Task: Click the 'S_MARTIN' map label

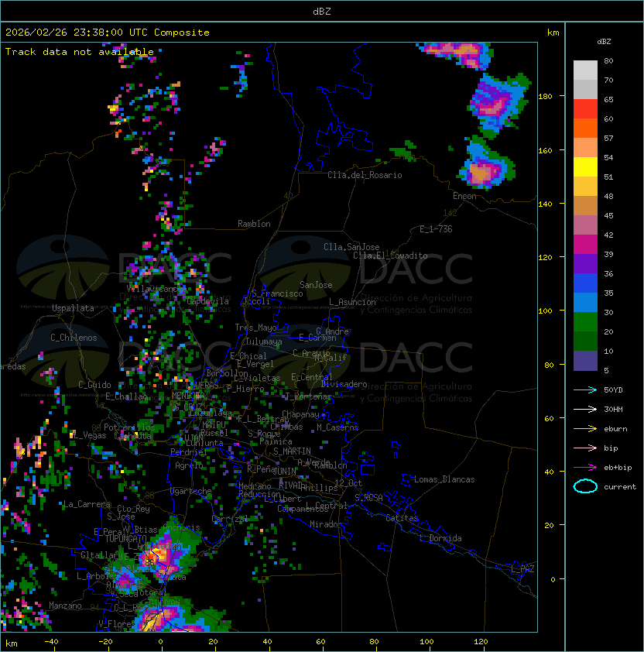Action: point(292,451)
